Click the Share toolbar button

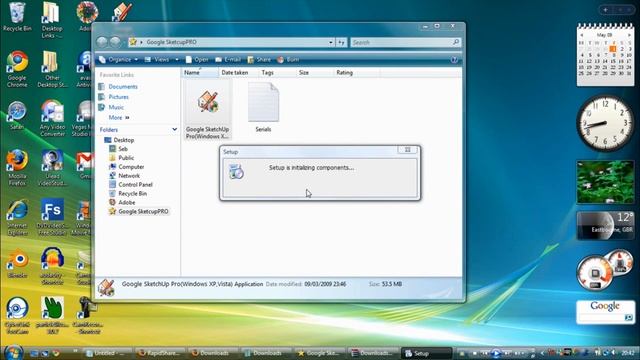259,60
